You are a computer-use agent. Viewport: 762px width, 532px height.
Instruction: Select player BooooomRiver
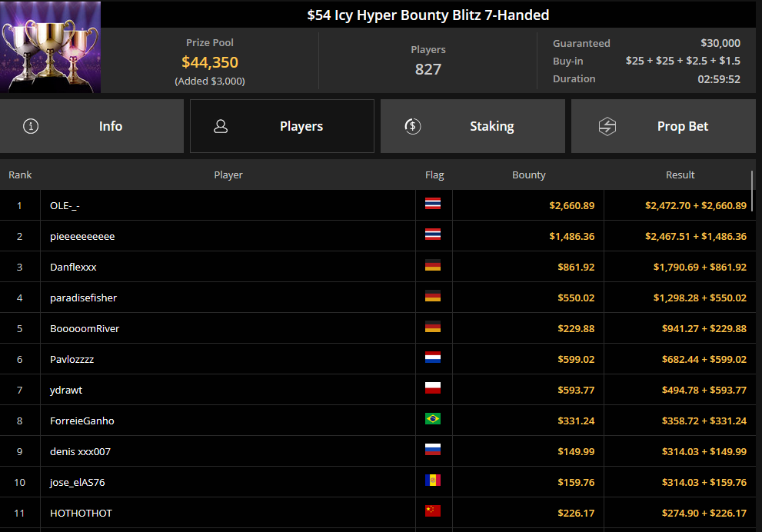(x=85, y=328)
